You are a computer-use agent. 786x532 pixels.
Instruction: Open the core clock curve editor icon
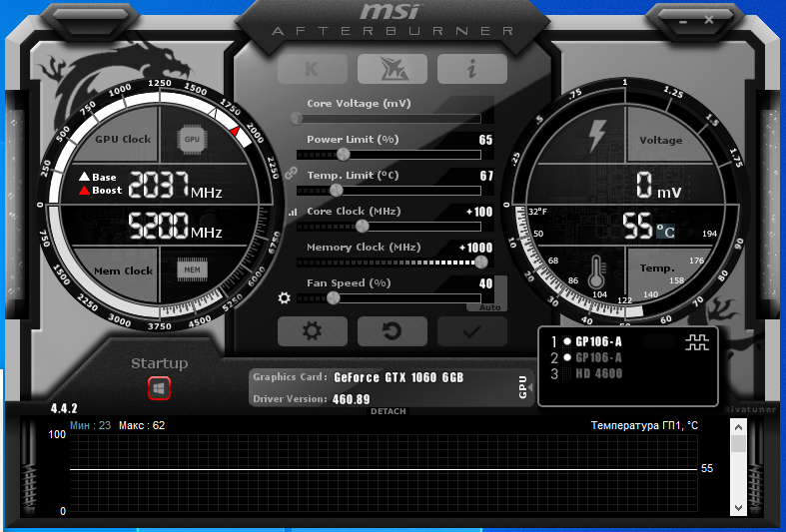coord(293,213)
